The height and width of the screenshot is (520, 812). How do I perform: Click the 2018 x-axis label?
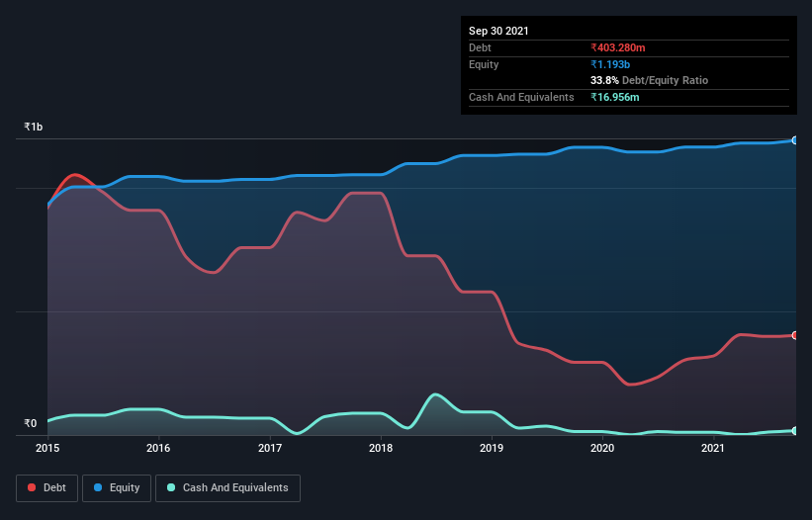click(x=381, y=448)
